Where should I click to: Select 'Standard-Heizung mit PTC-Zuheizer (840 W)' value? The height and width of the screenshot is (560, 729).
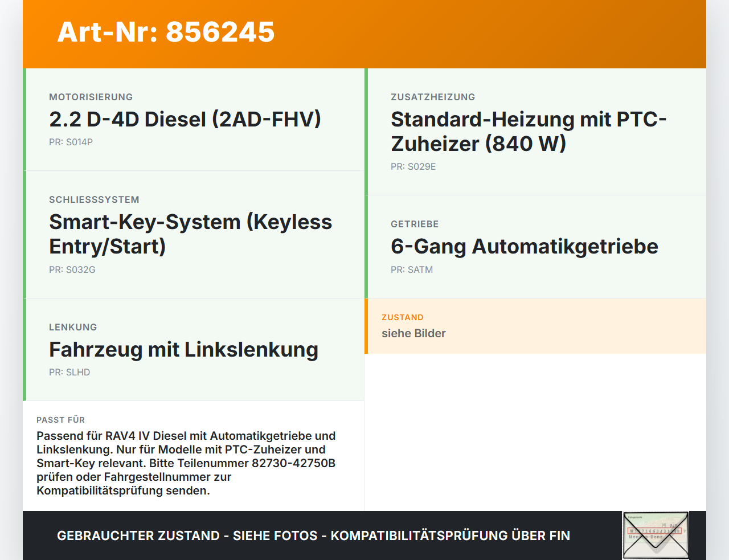click(x=529, y=132)
